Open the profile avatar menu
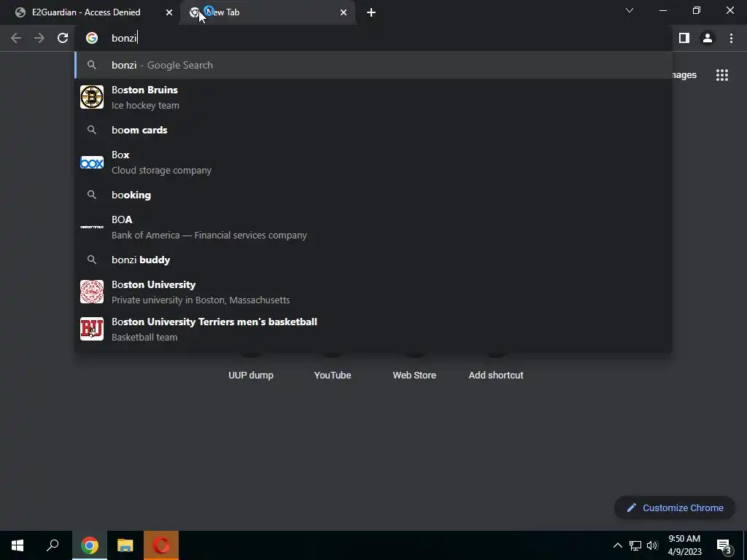The image size is (747, 560). (x=708, y=38)
